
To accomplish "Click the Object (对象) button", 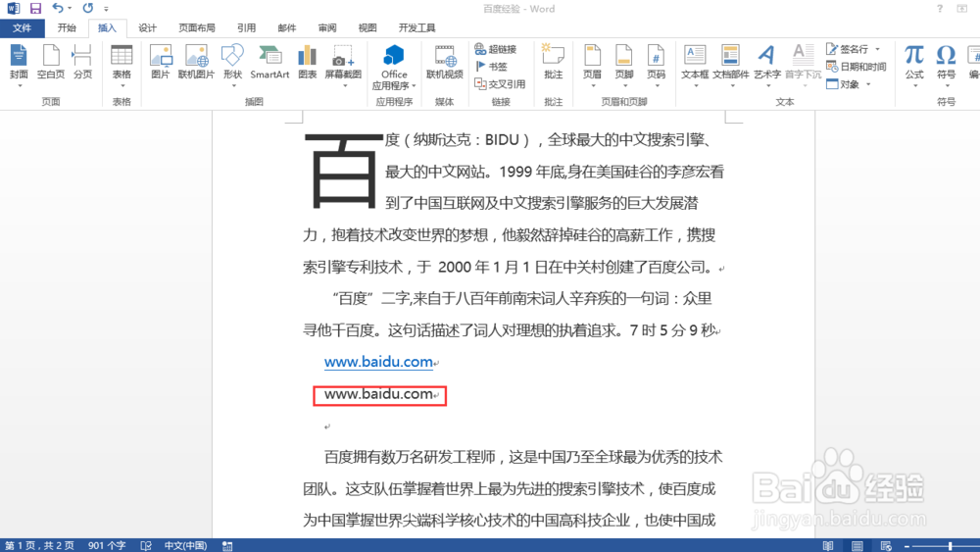I will [x=843, y=83].
